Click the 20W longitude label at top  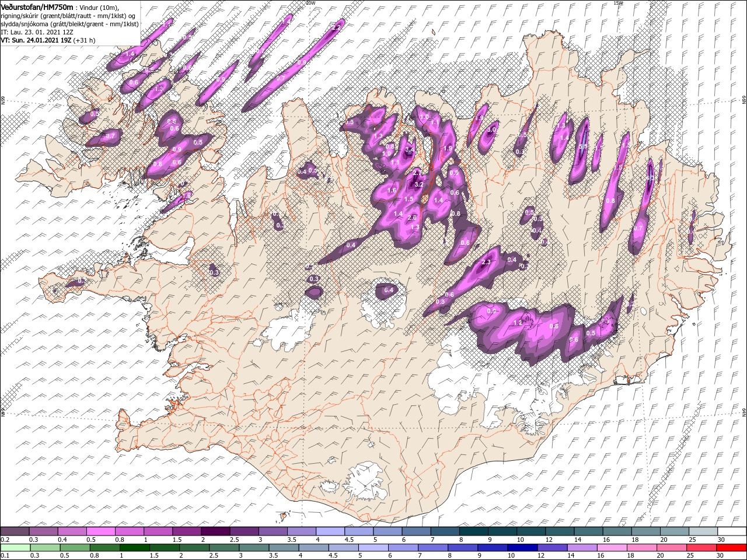310,3
